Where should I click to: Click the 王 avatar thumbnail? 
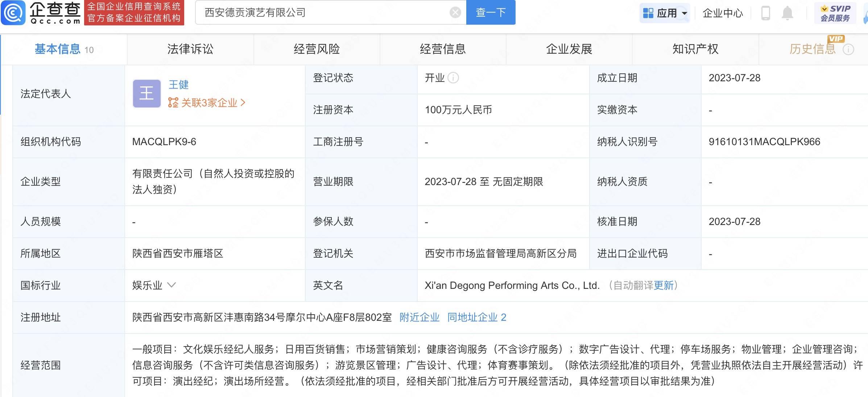tap(146, 94)
